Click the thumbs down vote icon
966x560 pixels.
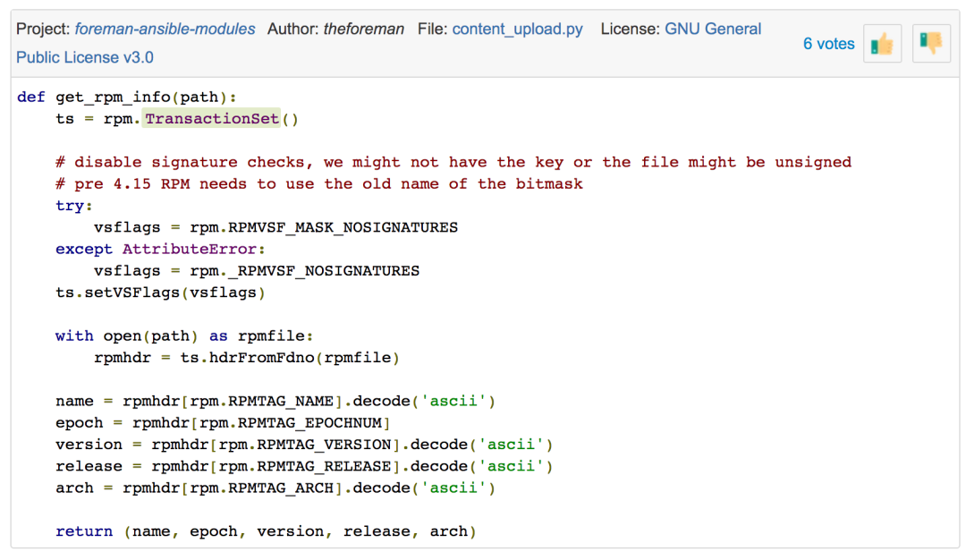pyautogui.click(x=931, y=44)
